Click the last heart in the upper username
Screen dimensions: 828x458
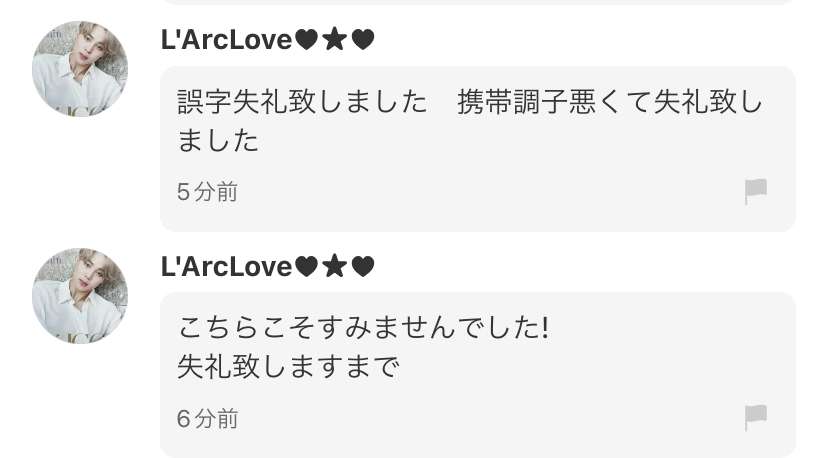click(x=363, y=40)
